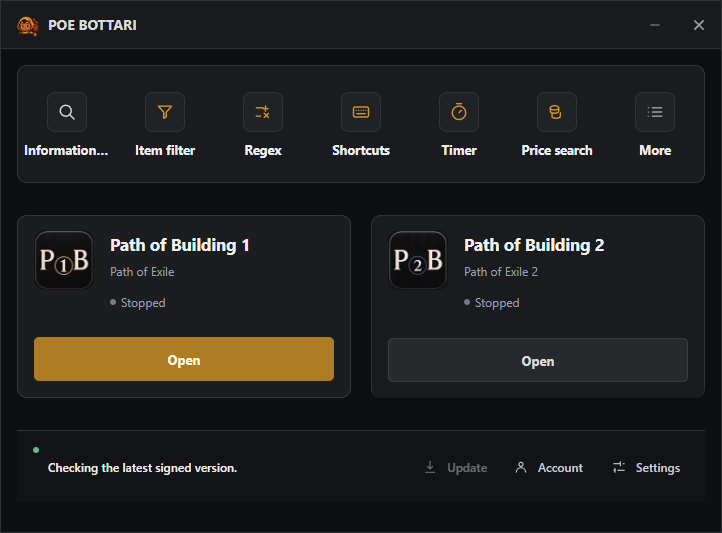This screenshot has height=533, width=722.
Task: Click the "Timer" label
Action: (x=459, y=151)
